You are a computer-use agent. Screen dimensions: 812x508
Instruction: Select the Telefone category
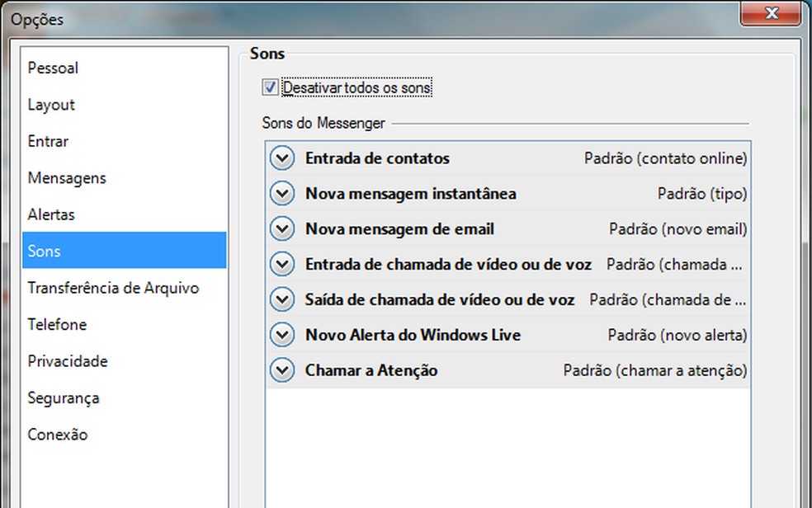57,324
